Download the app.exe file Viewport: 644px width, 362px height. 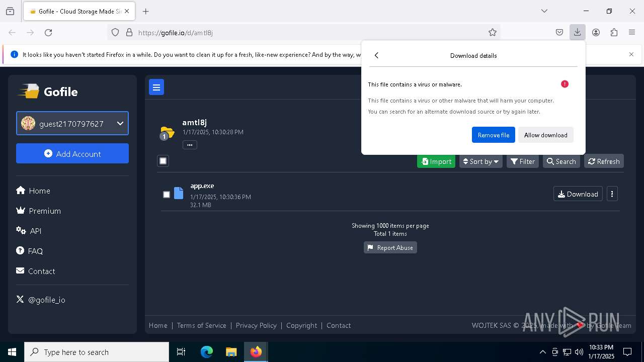tap(578, 194)
